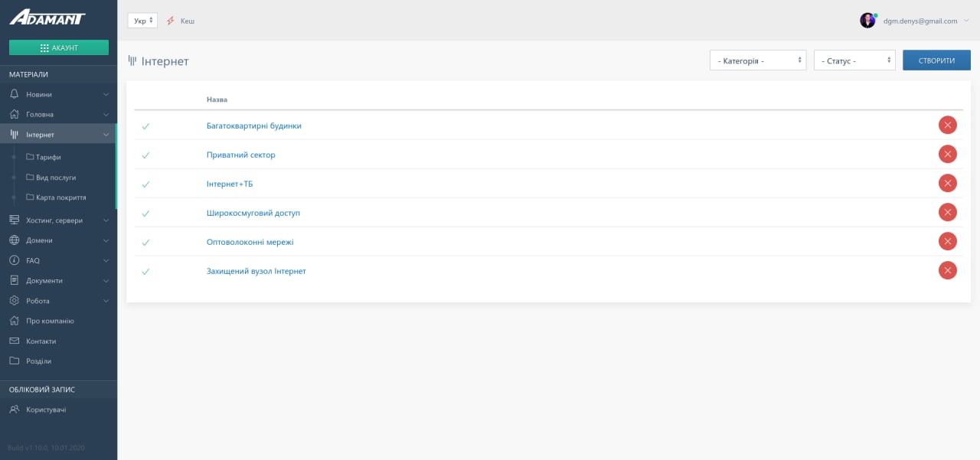Go to Карта покриття in sidebar
This screenshot has height=460, width=980.
coord(60,197)
